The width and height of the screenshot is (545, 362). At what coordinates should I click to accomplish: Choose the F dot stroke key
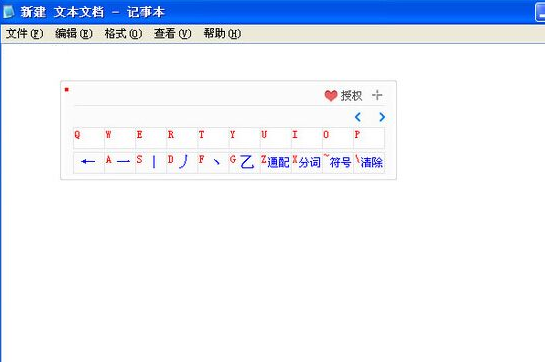(213, 162)
